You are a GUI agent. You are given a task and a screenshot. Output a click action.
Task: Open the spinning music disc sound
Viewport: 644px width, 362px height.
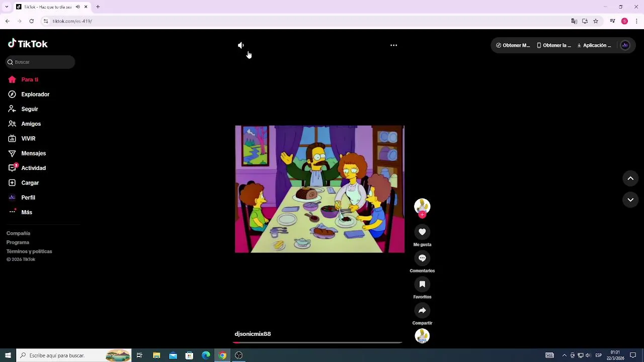pyautogui.click(x=422, y=335)
